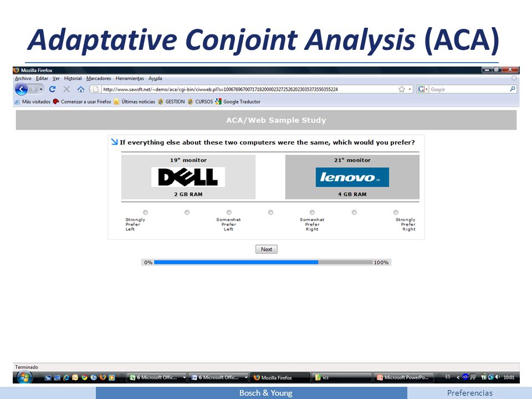Open the Google search engine selector
The width and height of the screenshot is (532, 399).
point(422,89)
